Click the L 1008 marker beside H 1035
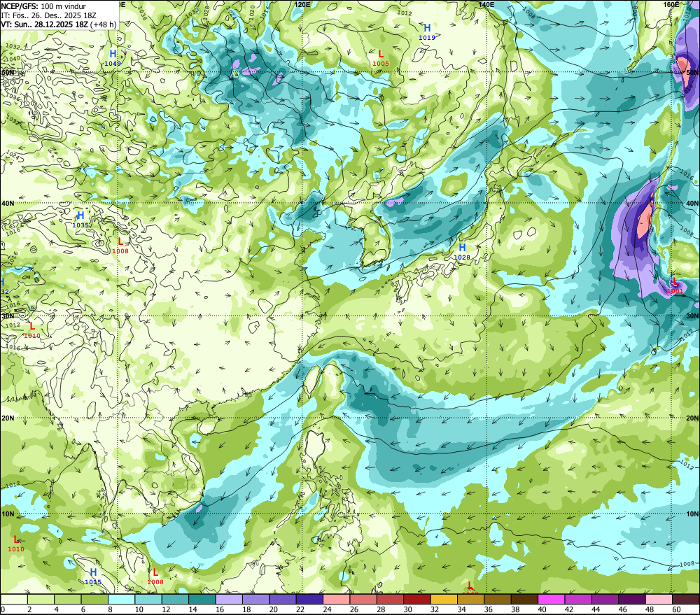The image size is (700, 615). [x=120, y=246]
